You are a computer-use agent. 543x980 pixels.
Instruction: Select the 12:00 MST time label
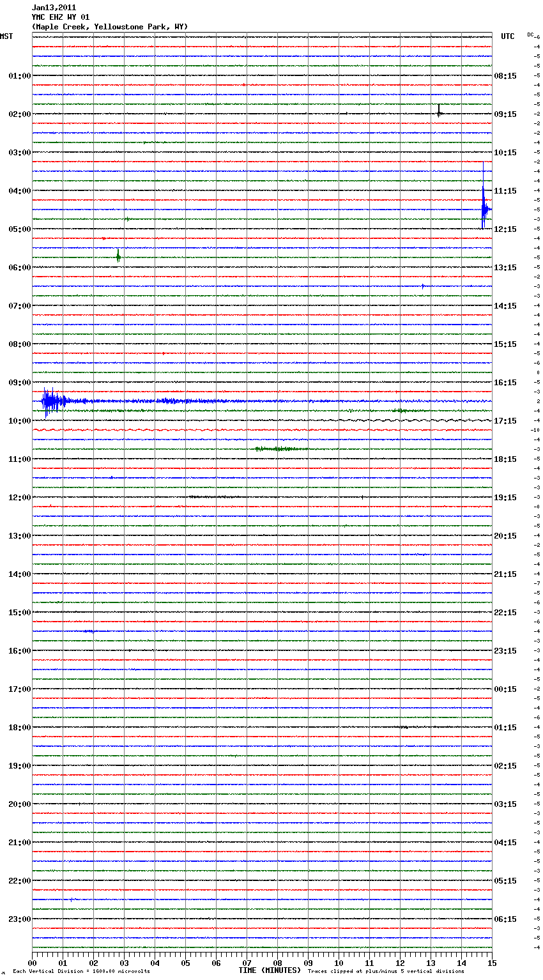[x=19, y=498]
